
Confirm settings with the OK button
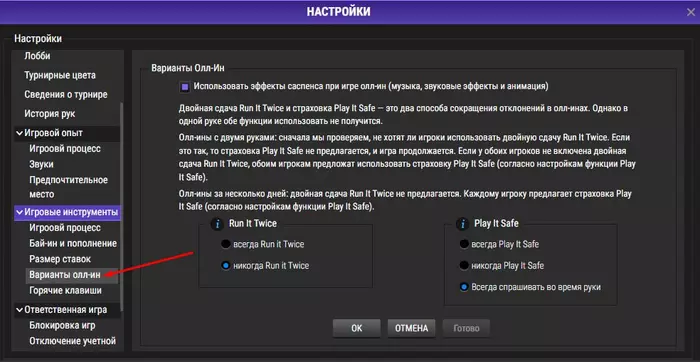[x=357, y=328]
